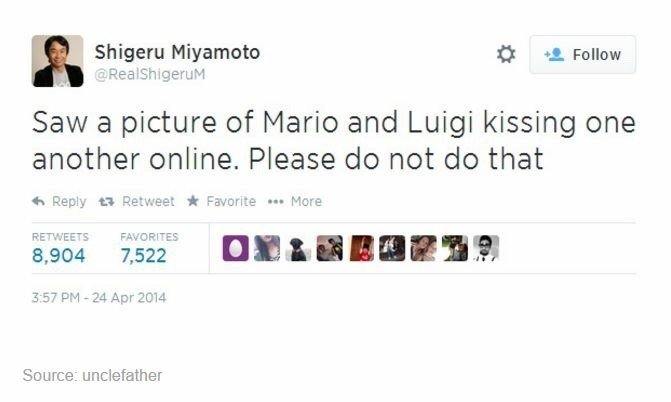View the 8,904 retweets list
Screen dimensions: 671x402
pos(59,256)
